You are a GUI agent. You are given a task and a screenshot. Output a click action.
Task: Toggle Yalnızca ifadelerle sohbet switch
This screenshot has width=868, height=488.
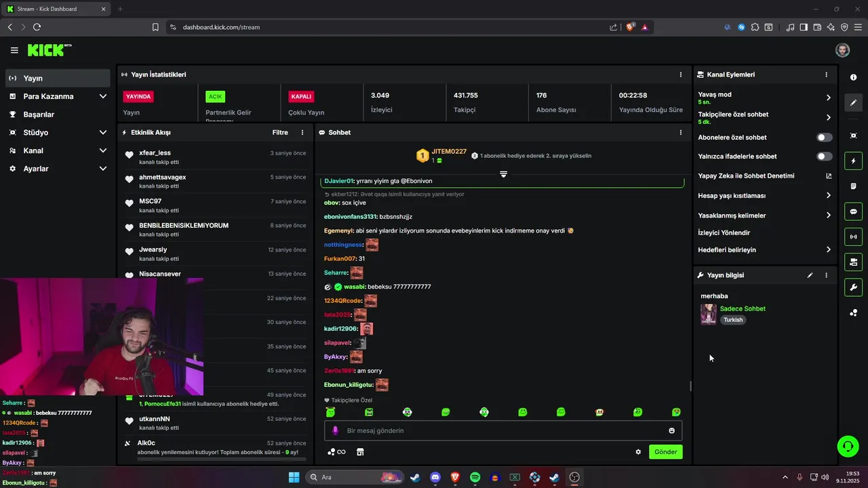point(824,157)
